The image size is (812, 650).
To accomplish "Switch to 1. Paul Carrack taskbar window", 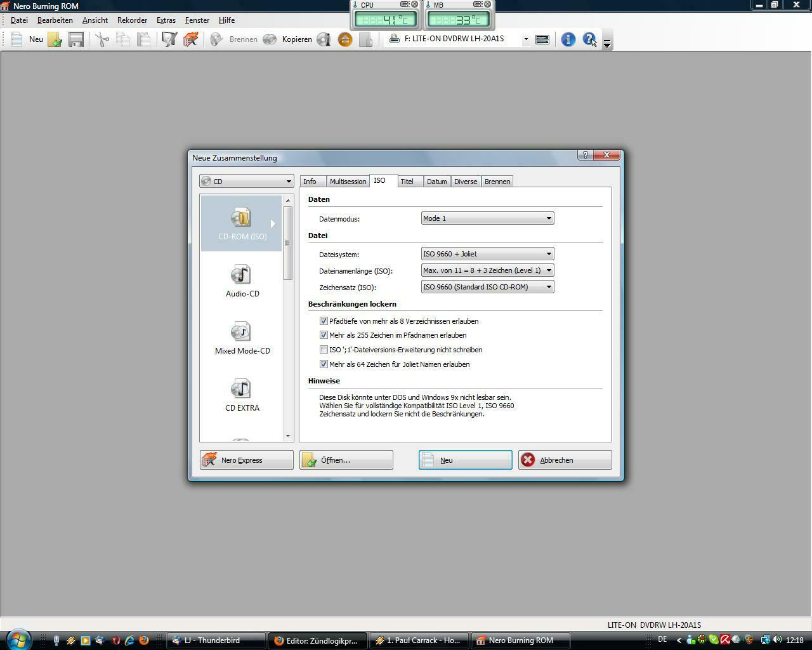I will point(419,640).
